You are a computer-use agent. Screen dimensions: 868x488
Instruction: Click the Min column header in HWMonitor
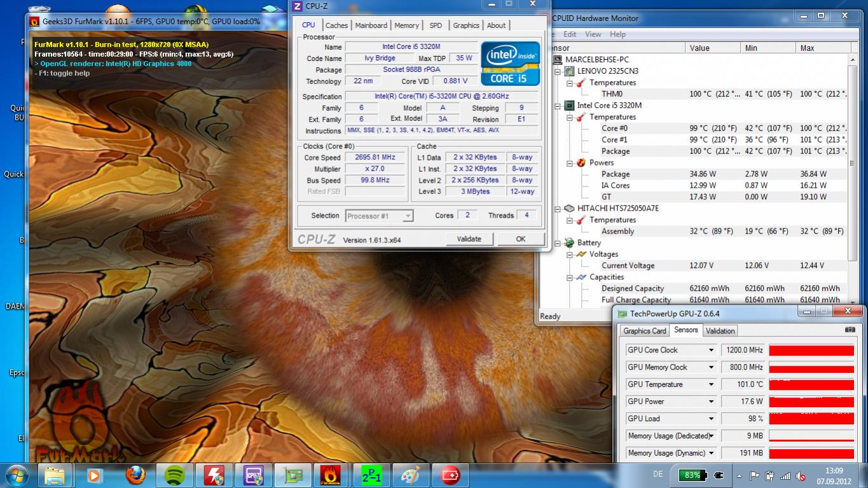point(769,48)
